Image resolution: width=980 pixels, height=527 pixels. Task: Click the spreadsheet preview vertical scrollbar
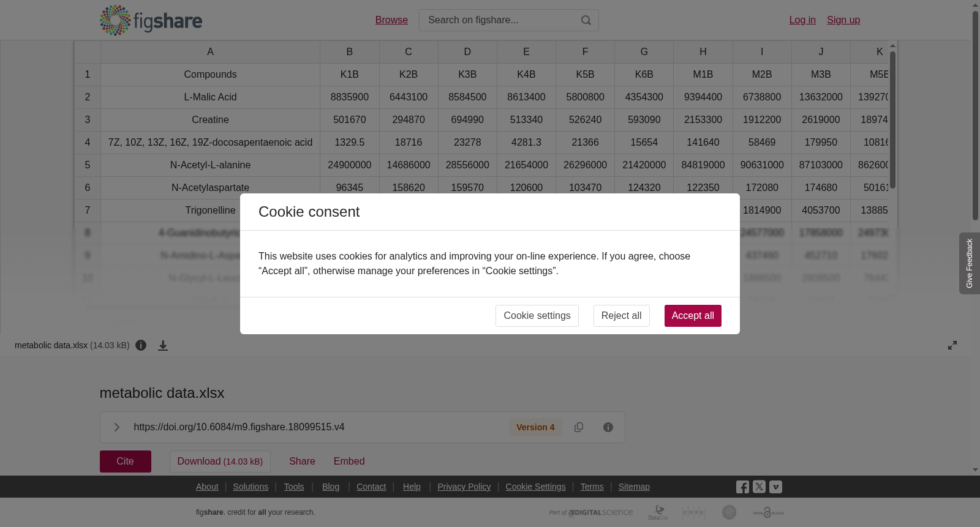893,120
